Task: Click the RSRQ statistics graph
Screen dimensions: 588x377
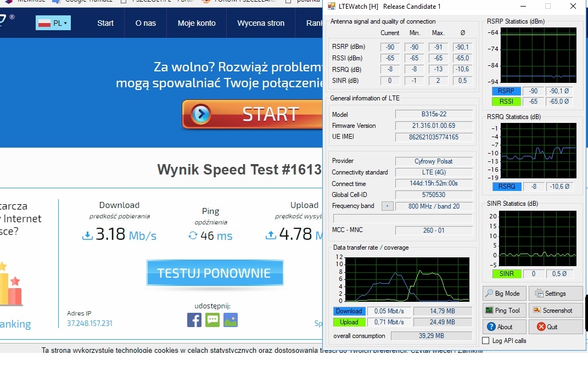Action: tap(539, 151)
